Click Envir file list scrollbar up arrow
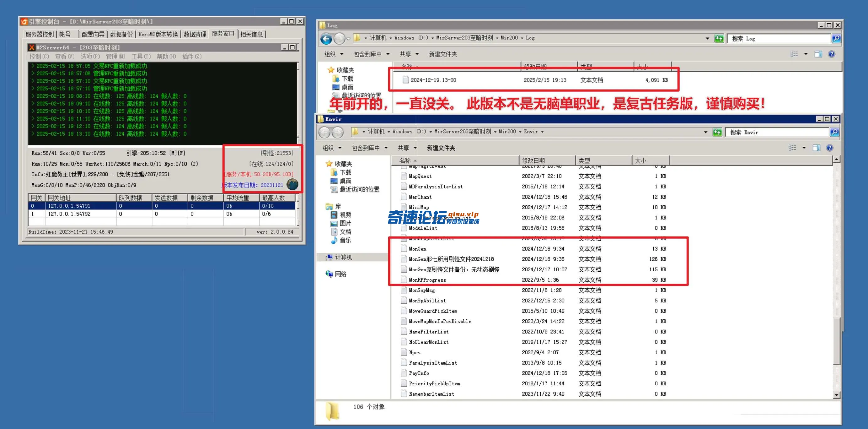The width and height of the screenshot is (868, 429). 836,159
